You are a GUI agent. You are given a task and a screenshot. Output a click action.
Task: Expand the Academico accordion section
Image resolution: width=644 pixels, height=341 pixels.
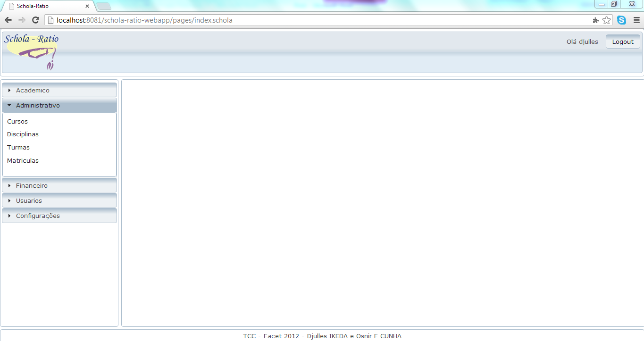(x=59, y=90)
